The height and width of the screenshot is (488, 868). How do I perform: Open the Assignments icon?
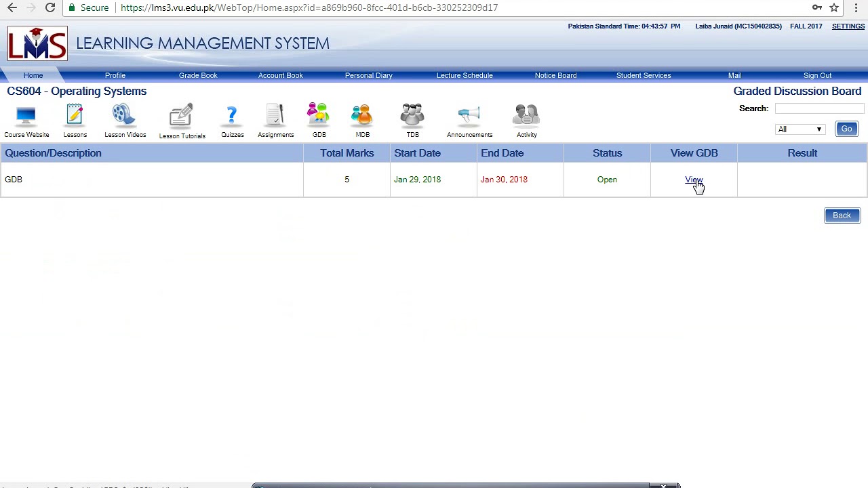tap(275, 116)
